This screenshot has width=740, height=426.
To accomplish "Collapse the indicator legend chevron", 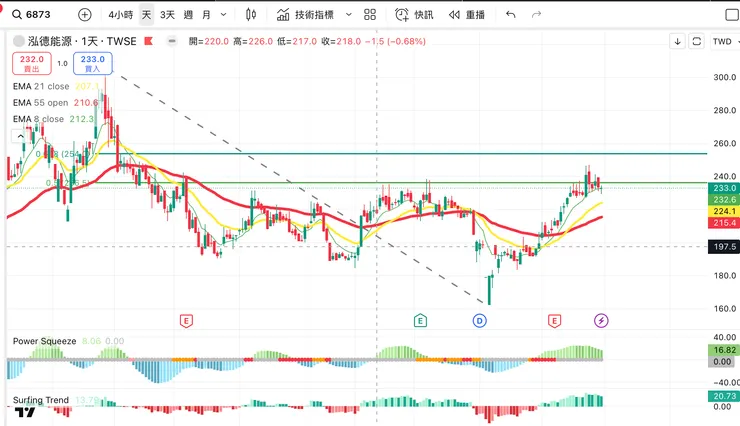I will pyautogui.click(x=20, y=137).
